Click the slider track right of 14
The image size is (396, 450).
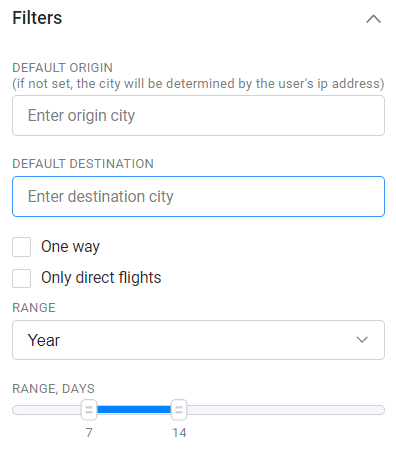[x=286, y=410]
